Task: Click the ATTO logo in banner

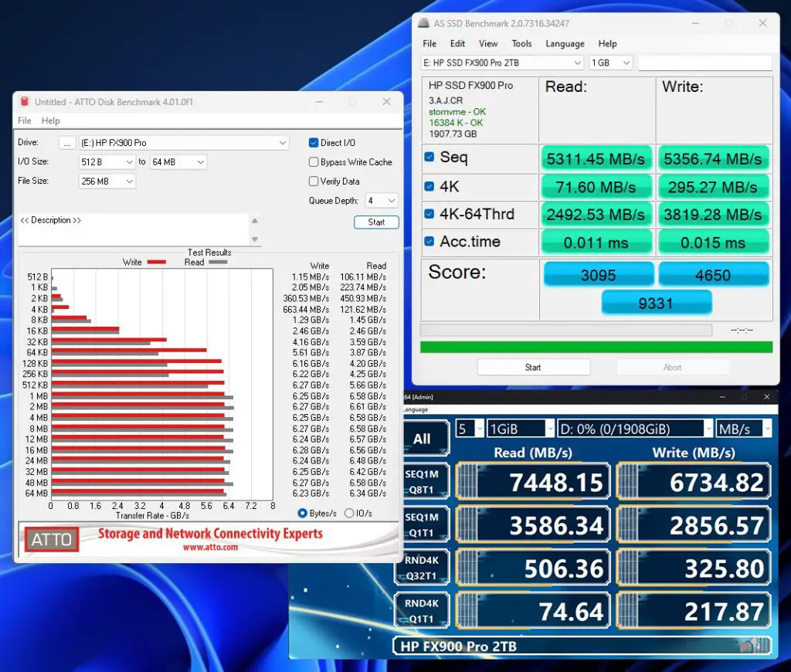Action: pos(52,539)
